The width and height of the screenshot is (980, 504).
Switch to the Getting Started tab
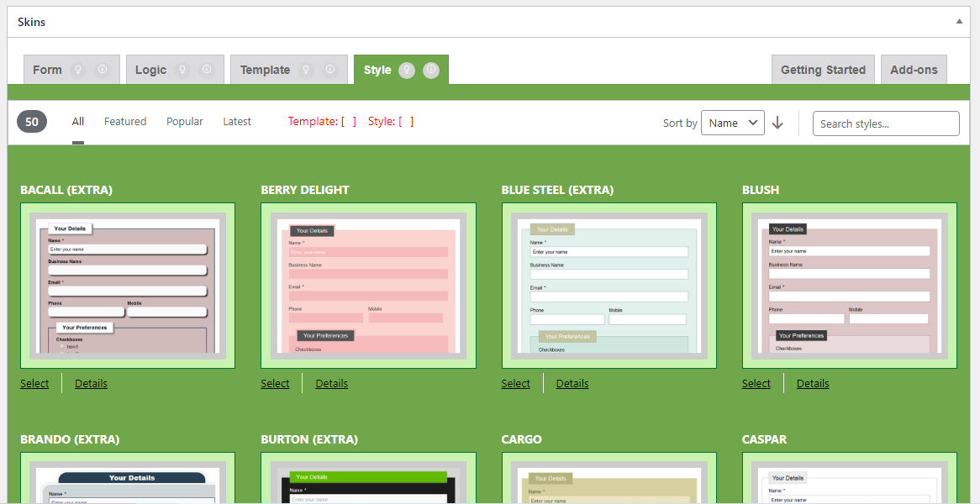coord(823,70)
